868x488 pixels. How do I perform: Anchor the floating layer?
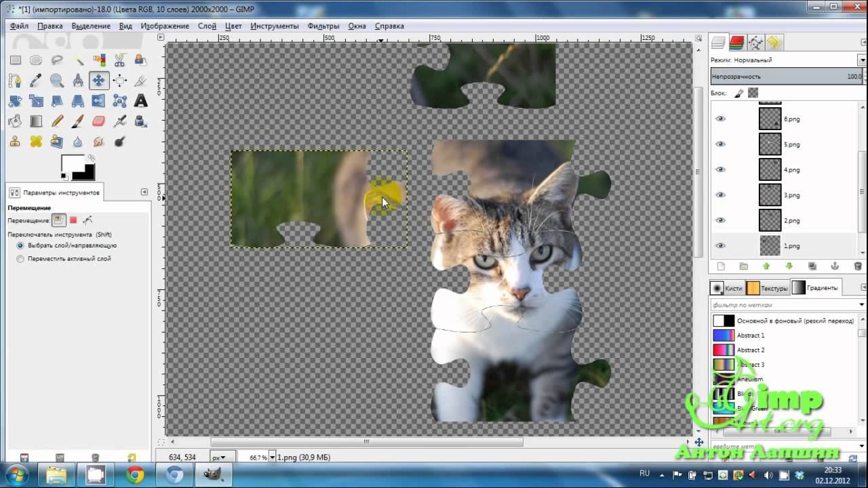click(835, 266)
